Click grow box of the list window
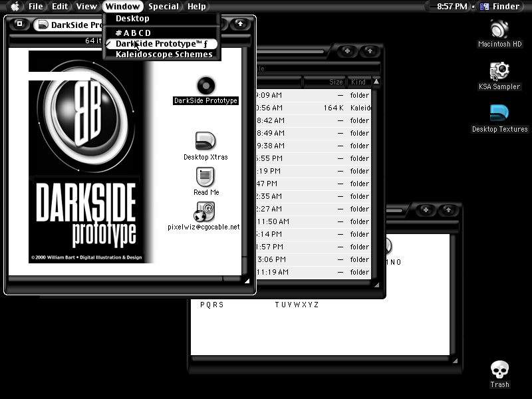This screenshot has width=532, height=399. coord(376,285)
